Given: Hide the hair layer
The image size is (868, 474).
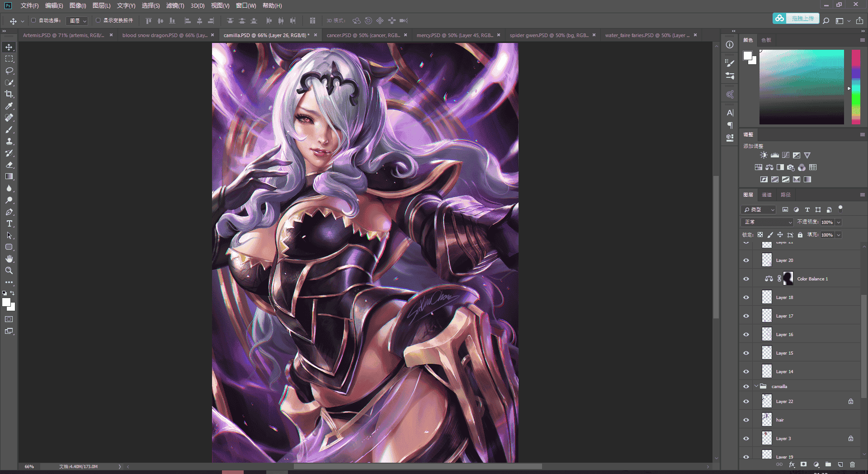Looking at the screenshot, I should pos(746,420).
